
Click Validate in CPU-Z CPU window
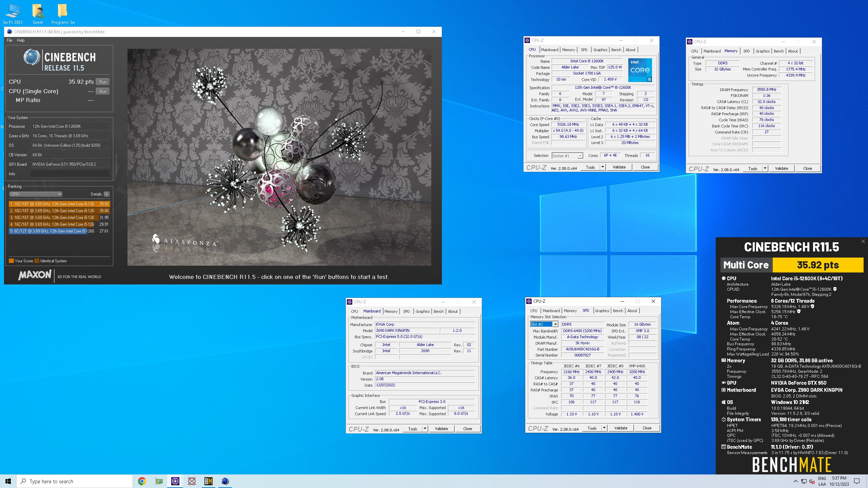[x=619, y=167]
